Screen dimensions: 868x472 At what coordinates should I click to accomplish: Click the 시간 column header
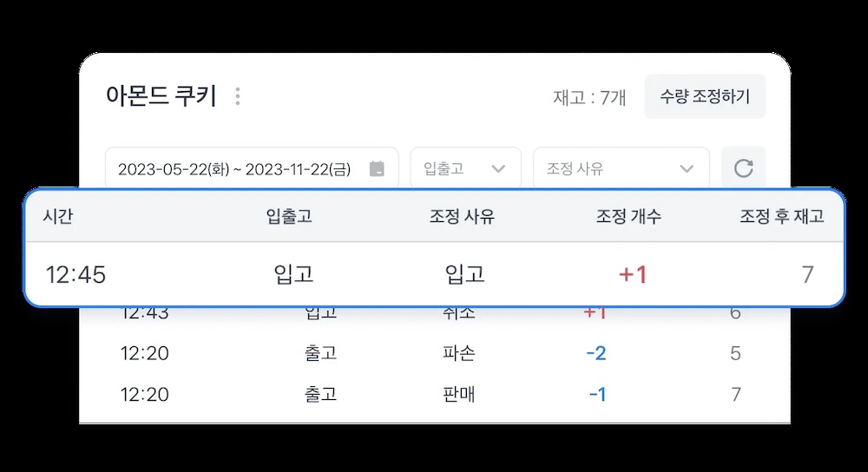pyautogui.click(x=58, y=217)
